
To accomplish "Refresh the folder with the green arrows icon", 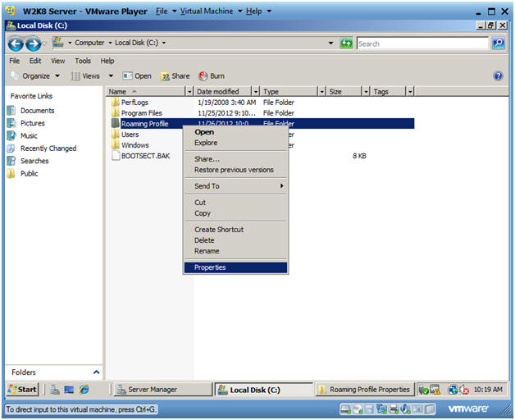I will click(x=346, y=43).
